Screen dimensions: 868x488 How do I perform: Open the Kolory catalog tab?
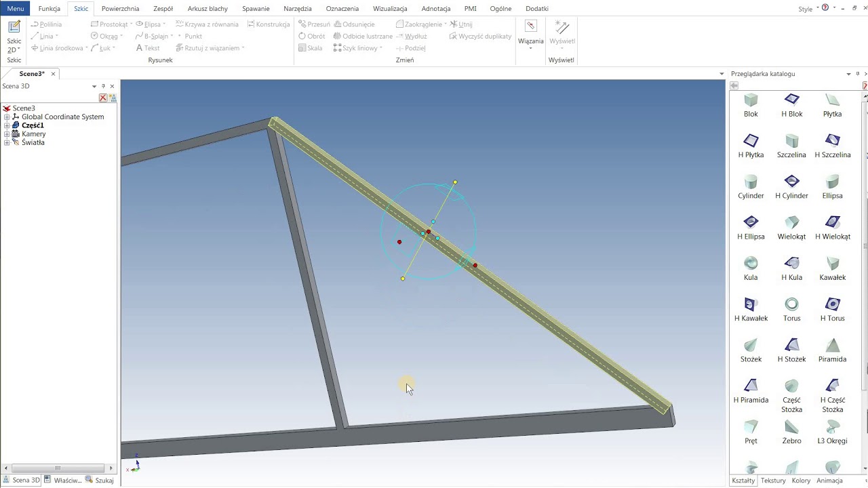pyautogui.click(x=801, y=481)
